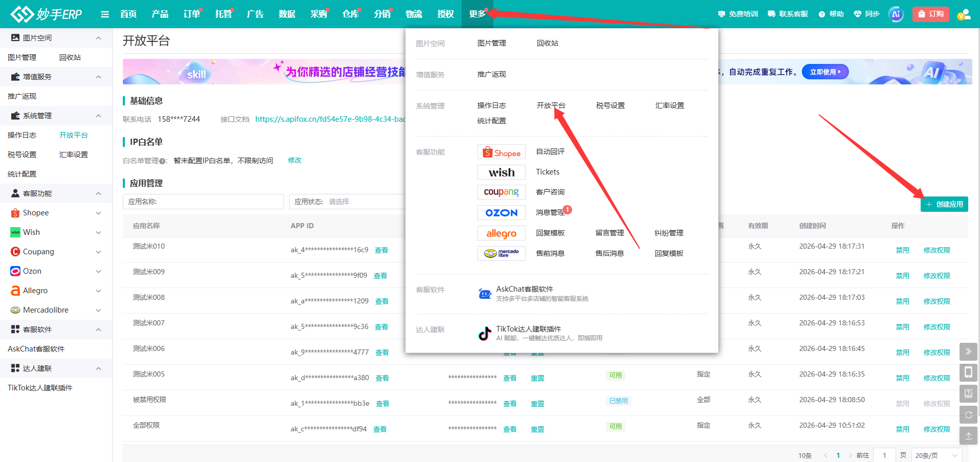Click 禁用 for 测试米010 row
Image resolution: width=980 pixels, height=462 pixels.
[x=902, y=251]
